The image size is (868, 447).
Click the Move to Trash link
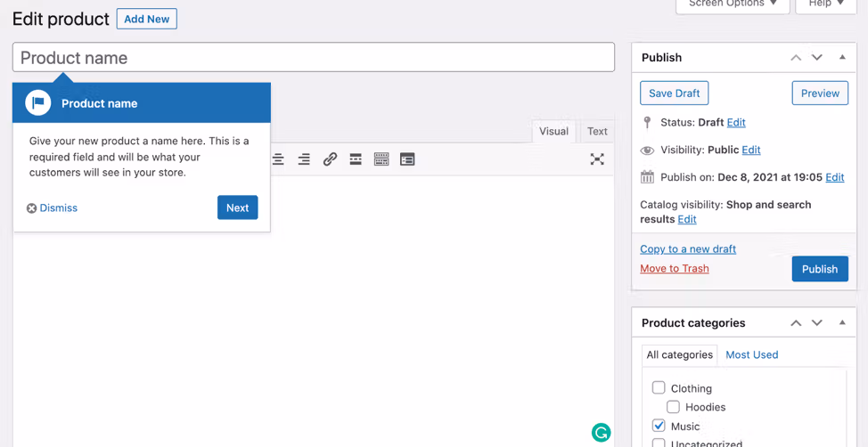(x=674, y=268)
